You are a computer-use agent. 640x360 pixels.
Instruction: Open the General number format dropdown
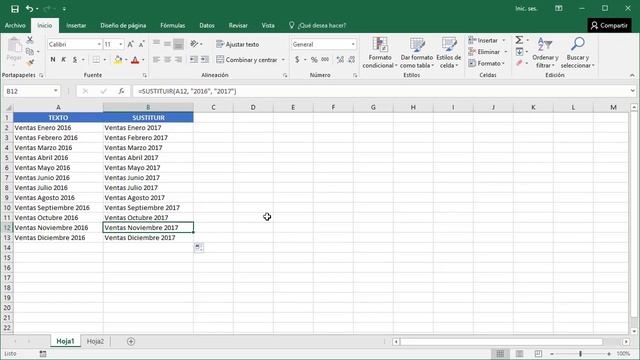[353, 44]
